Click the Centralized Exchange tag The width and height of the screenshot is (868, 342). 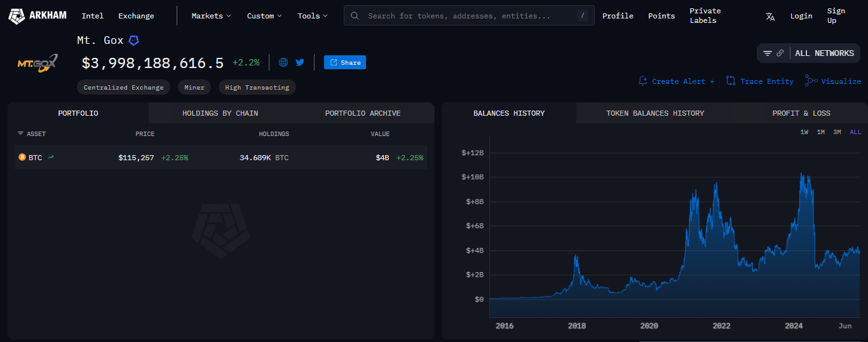coord(123,88)
